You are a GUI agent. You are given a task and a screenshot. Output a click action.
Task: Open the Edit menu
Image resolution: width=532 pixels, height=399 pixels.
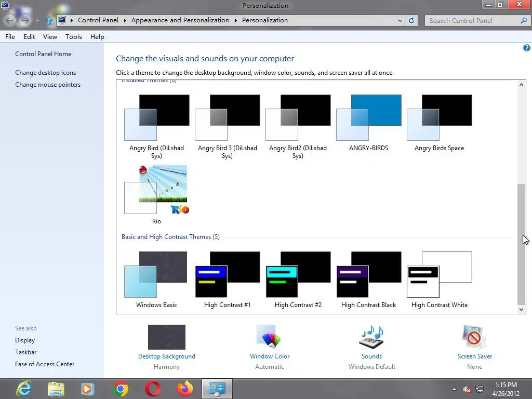click(x=29, y=37)
